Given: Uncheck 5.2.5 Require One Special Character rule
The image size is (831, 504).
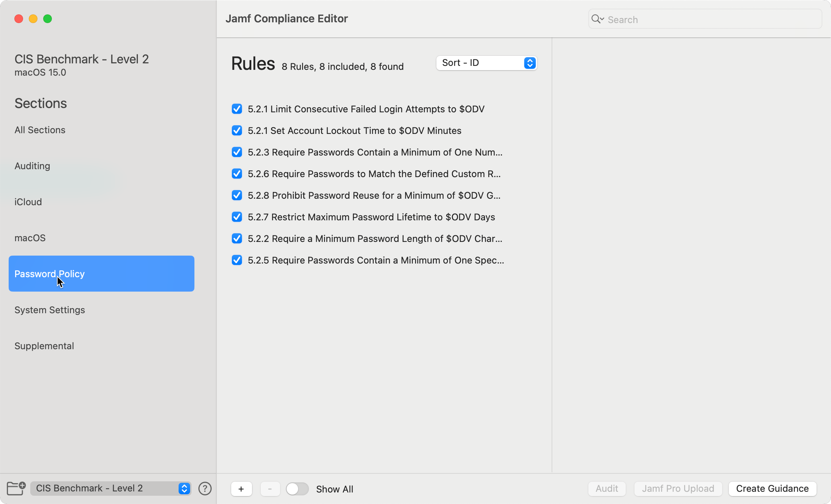Looking at the screenshot, I should click(237, 260).
